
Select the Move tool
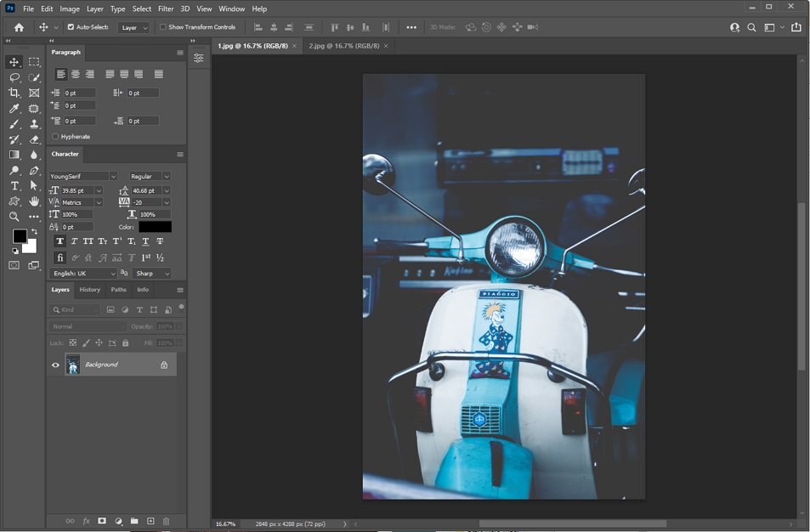(x=14, y=62)
